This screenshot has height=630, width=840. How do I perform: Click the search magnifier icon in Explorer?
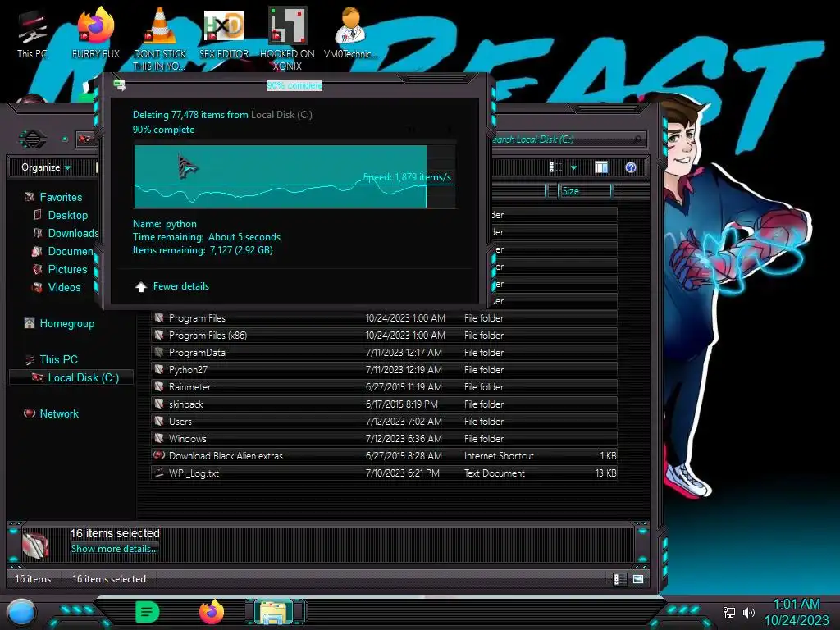[x=637, y=139]
